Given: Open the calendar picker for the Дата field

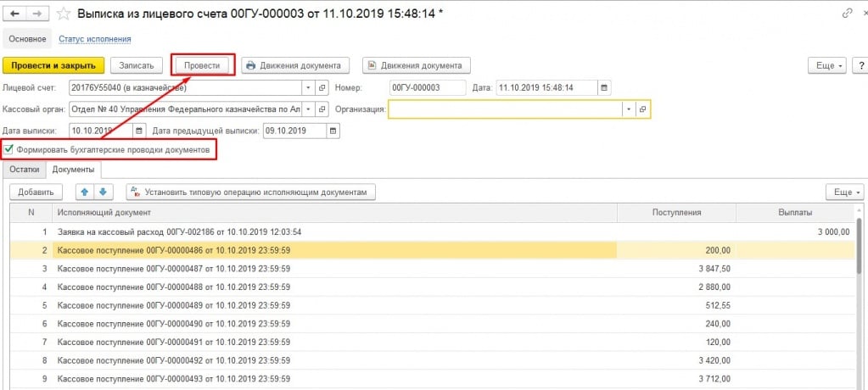Looking at the screenshot, I should click(604, 88).
